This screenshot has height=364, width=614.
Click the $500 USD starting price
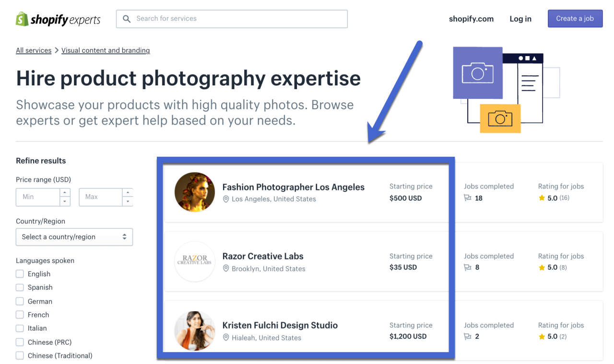pos(406,198)
